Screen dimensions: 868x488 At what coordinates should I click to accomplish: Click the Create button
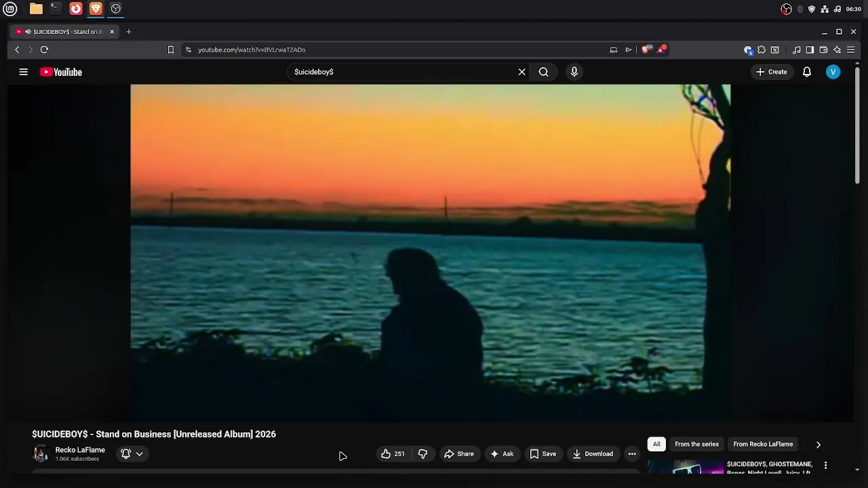[x=772, y=72]
